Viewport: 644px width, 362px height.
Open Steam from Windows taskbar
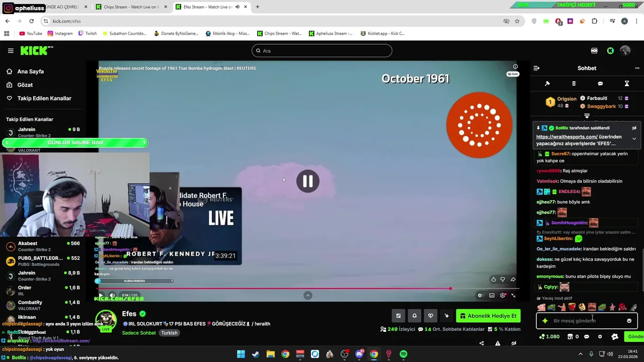coord(256,354)
